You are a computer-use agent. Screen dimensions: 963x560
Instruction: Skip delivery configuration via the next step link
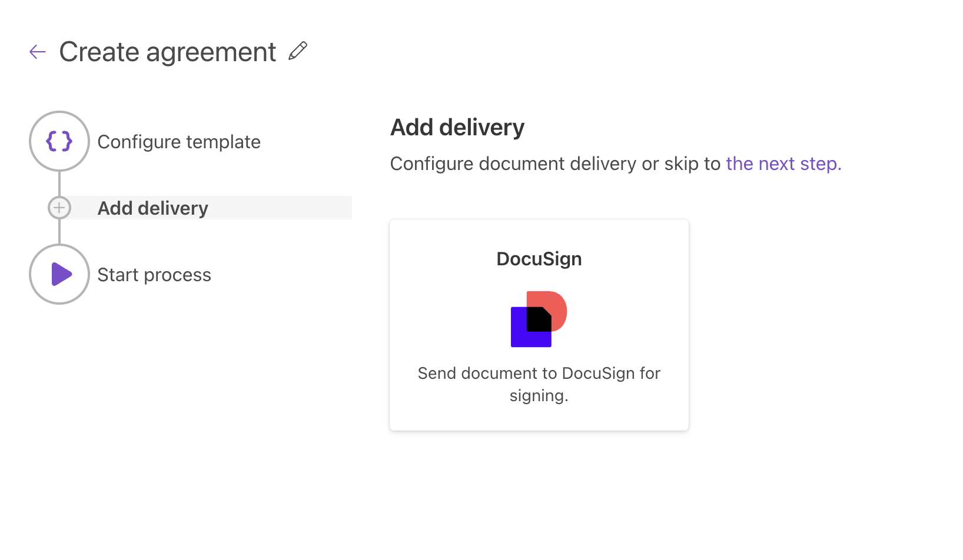(783, 164)
